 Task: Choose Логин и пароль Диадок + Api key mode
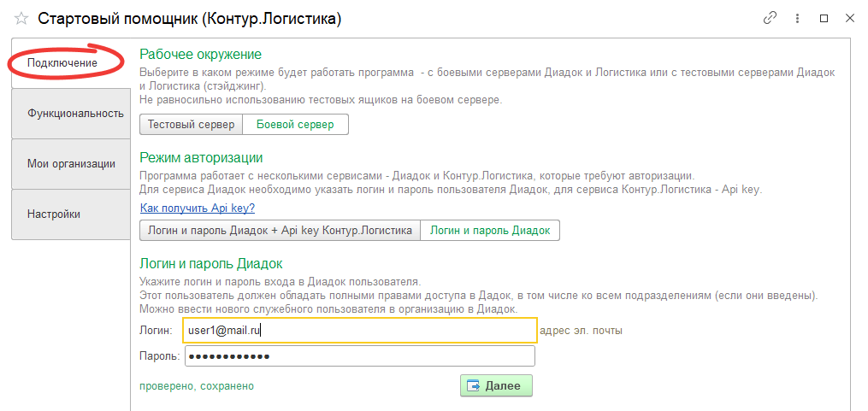tap(280, 231)
